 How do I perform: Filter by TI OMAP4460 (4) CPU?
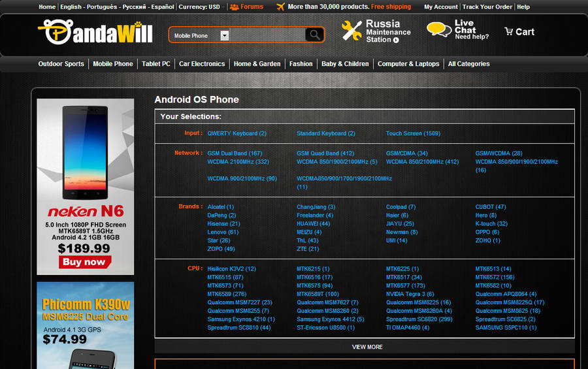(408, 327)
